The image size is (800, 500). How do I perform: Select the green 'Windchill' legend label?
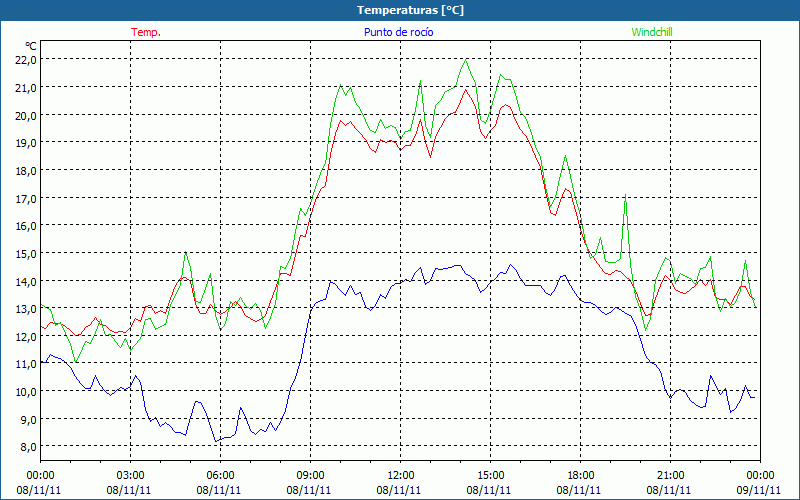(x=652, y=32)
